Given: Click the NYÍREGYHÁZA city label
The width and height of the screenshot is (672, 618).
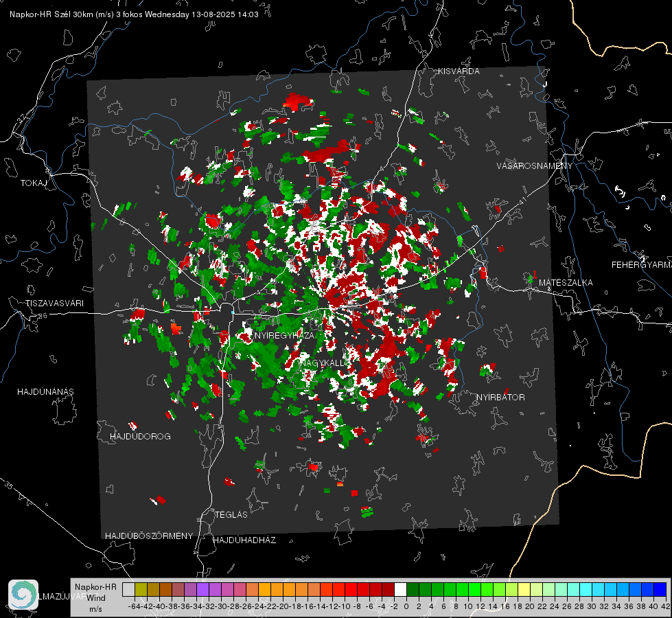Looking at the screenshot, I should [284, 335].
